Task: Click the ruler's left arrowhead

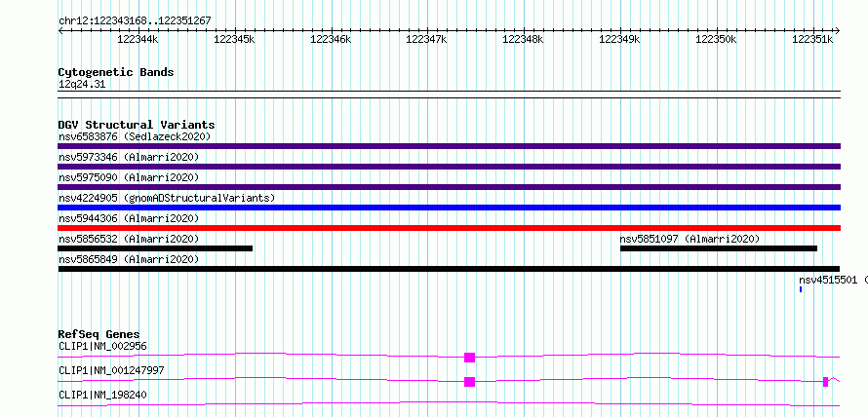Action: click(60, 31)
